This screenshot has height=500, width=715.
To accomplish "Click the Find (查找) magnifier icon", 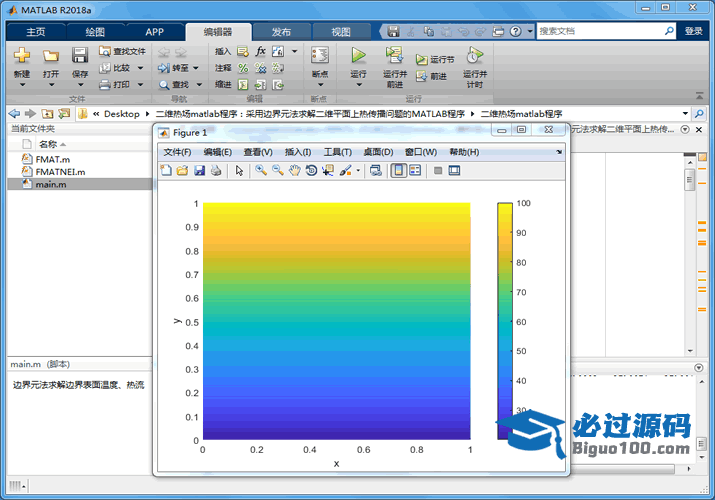I will (x=164, y=85).
